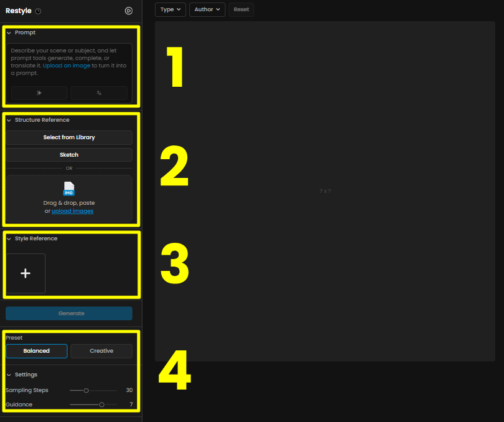Select the Balanced preset
The height and width of the screenshot is (422, 504).
[37, 351]
